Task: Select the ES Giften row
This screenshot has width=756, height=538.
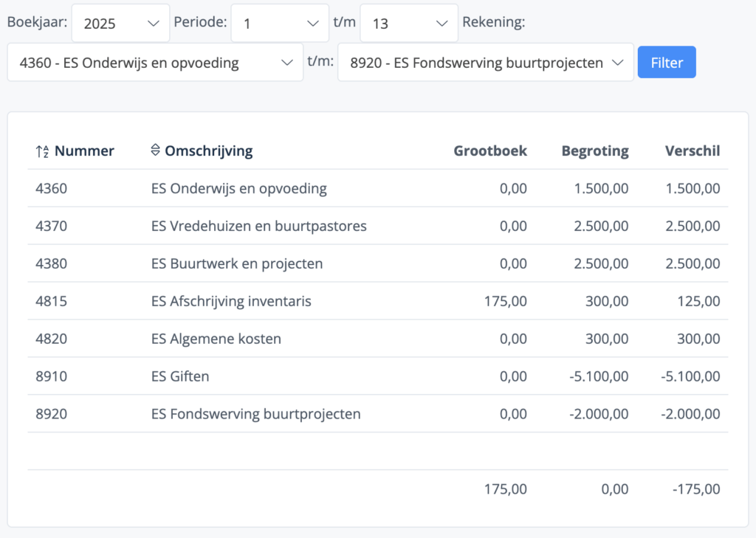Action: point(180,376)
